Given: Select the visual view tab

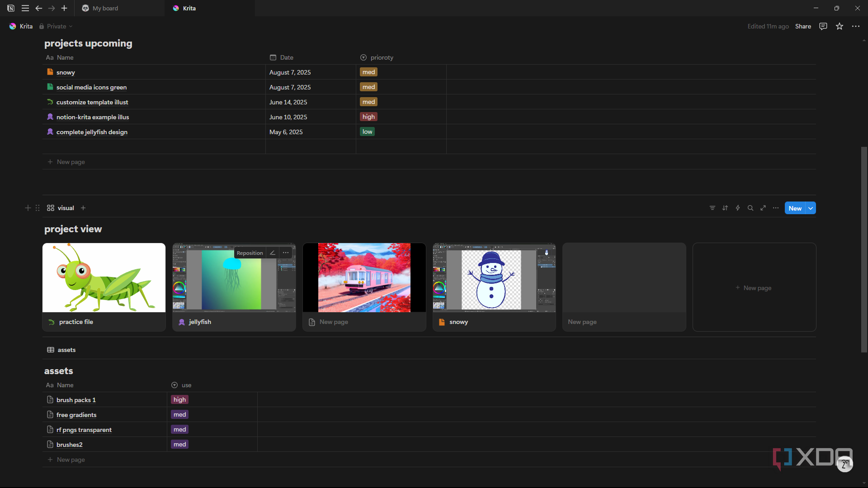Looking at the screenshot, I should coord(61,208).
